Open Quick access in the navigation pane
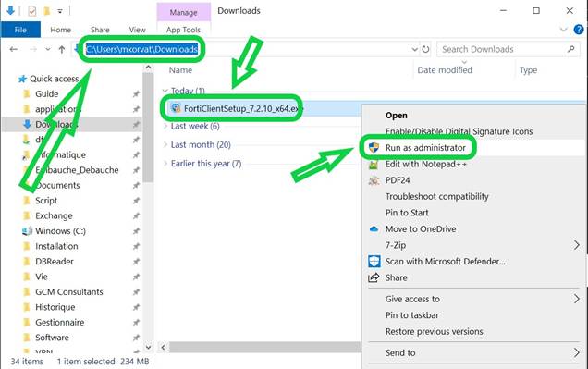The height and width of the screenshot is (369, 588). click(54, 79)
